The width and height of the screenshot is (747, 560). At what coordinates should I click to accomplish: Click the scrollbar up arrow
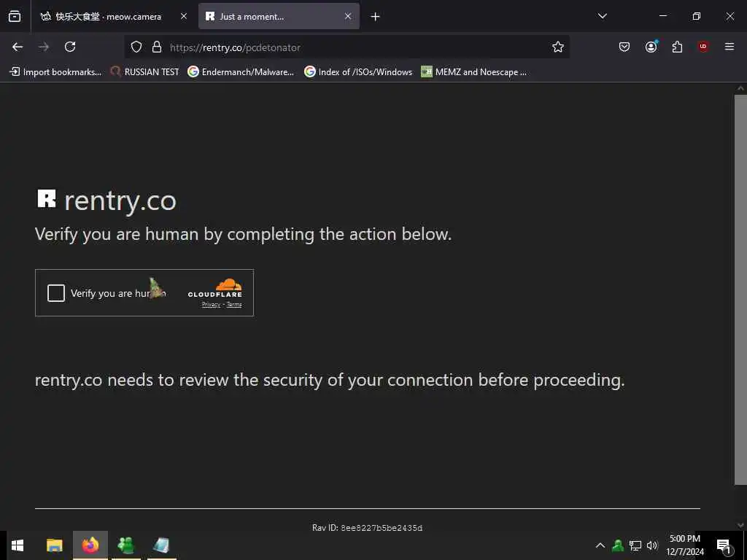(x=740, y=88)
